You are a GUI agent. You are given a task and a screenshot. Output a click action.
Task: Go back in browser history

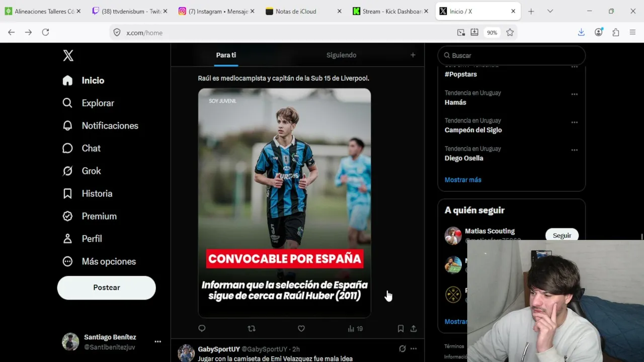pos(11,32)
